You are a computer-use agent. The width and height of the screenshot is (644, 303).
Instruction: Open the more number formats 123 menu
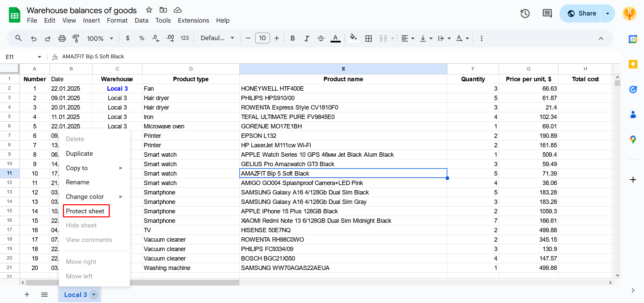[x=184, y=38]
